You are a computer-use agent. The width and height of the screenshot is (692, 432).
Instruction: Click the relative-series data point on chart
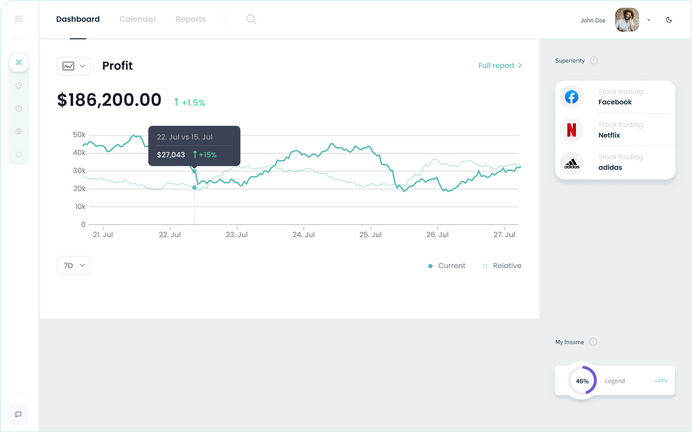[x=194, y=188]
